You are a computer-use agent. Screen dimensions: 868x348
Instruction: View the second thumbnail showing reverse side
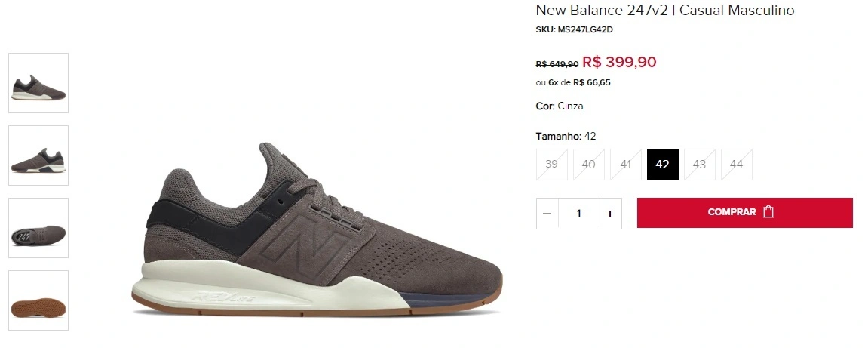click(x=38, y=156)
